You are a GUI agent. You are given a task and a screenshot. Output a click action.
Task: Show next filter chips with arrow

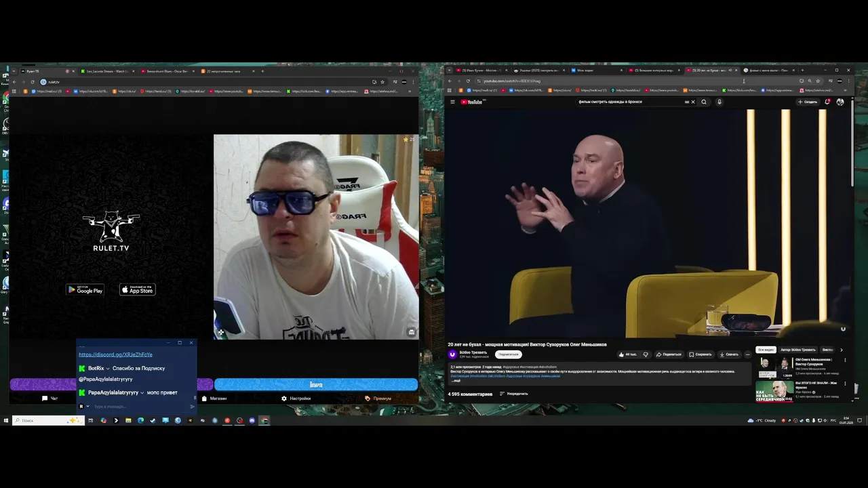point(842,350)
